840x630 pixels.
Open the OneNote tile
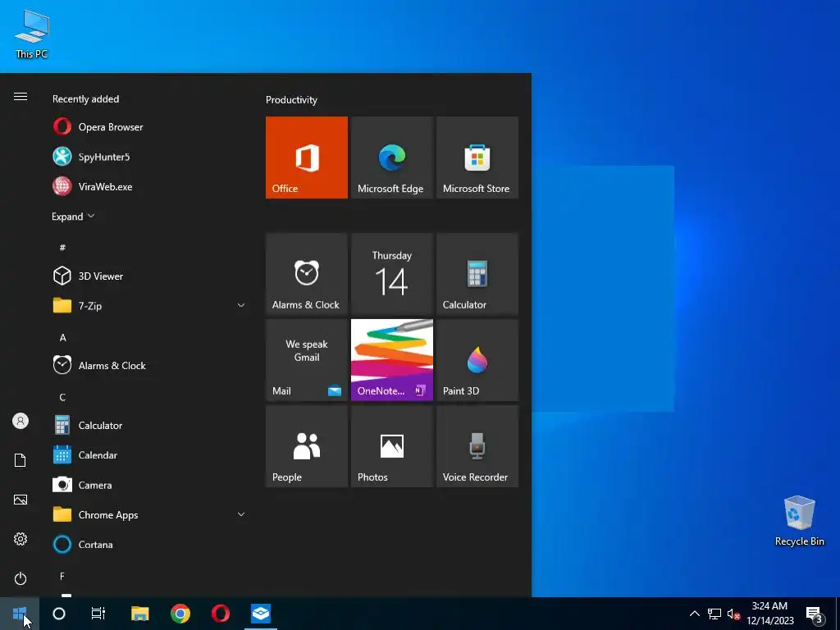391,360
